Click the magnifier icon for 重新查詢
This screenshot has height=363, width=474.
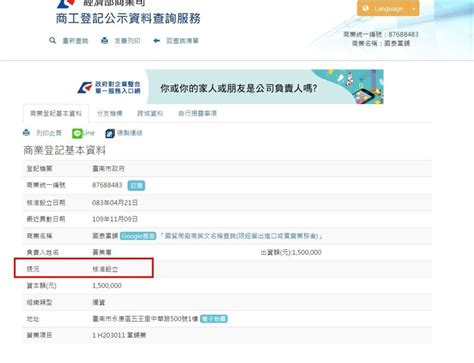point(52,41)
